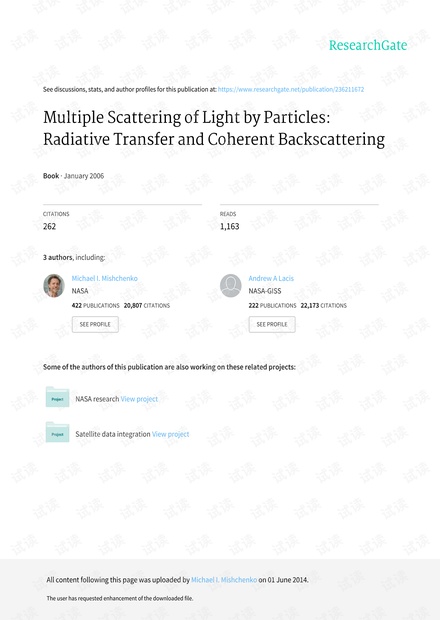Click the reads count 1,163

click(x=230, y=227)
